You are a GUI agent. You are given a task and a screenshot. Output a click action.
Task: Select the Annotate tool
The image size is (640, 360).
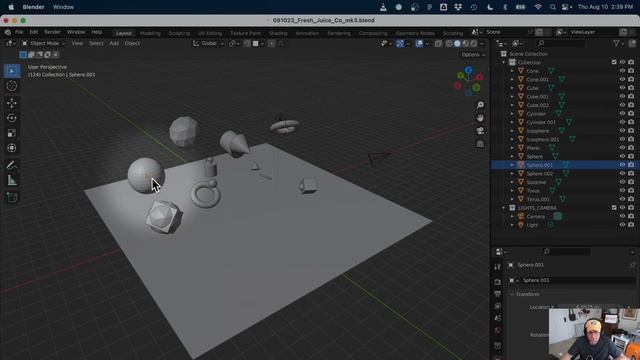(x=12, y=165)
